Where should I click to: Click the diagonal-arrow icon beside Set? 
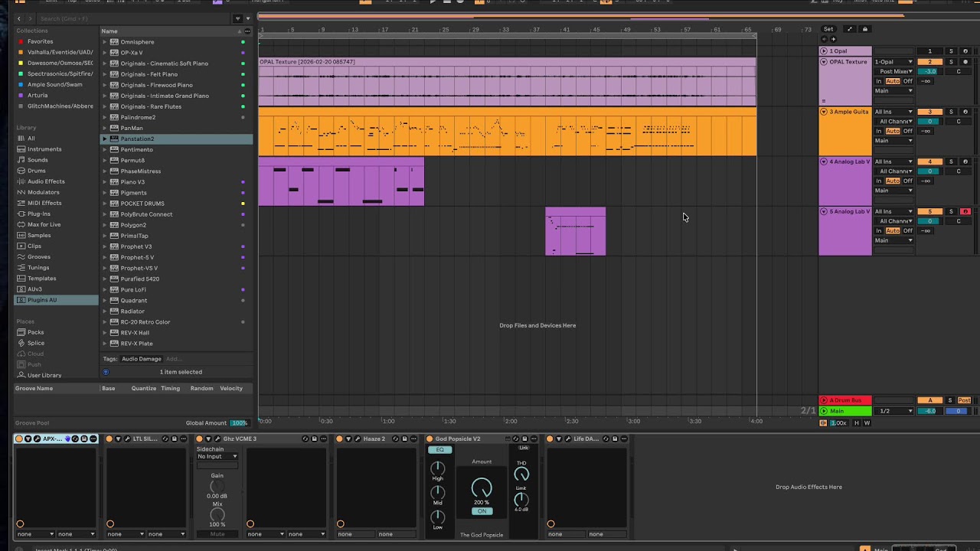849,29
